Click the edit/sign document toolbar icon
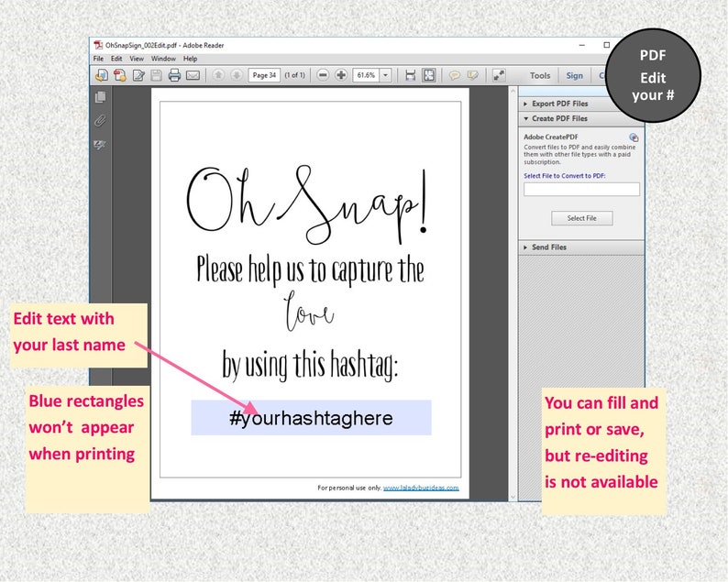 point(138,75)
